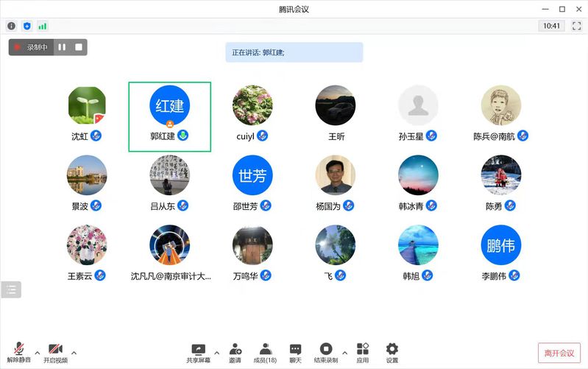
Task: Check the green network signal icon
Action: tap(43, 26)
